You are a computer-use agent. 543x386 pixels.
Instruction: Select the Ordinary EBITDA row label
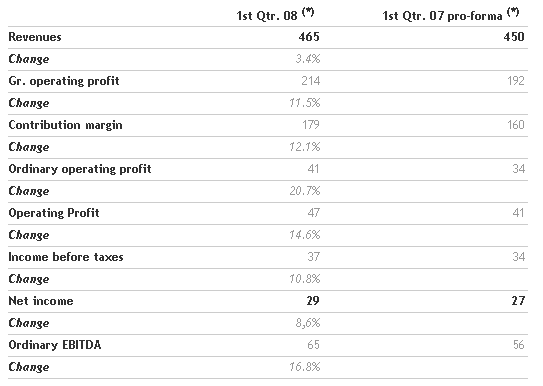tap(55, 345)
